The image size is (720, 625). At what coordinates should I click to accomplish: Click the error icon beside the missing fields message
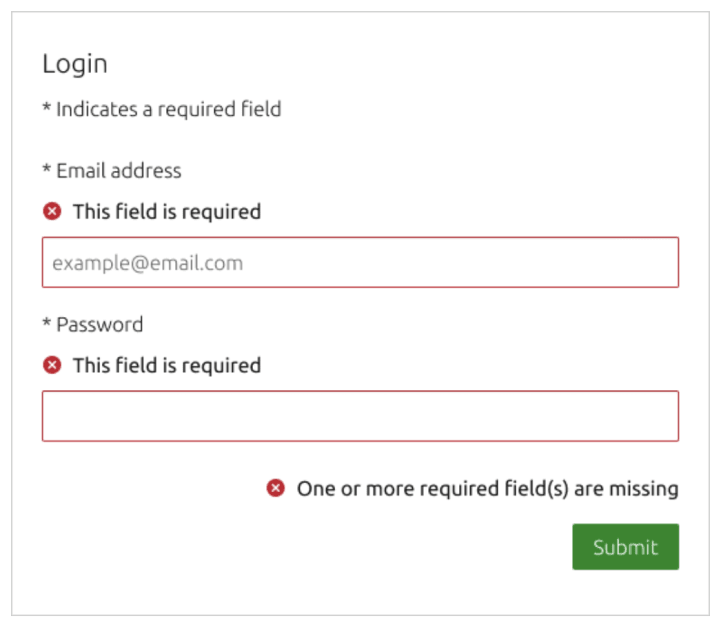(275, 489)
